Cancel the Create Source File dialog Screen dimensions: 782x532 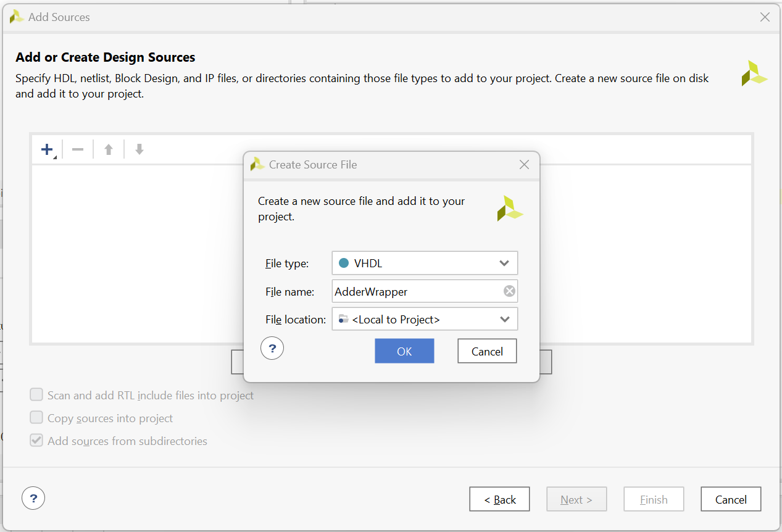click(x=487, y=351)
